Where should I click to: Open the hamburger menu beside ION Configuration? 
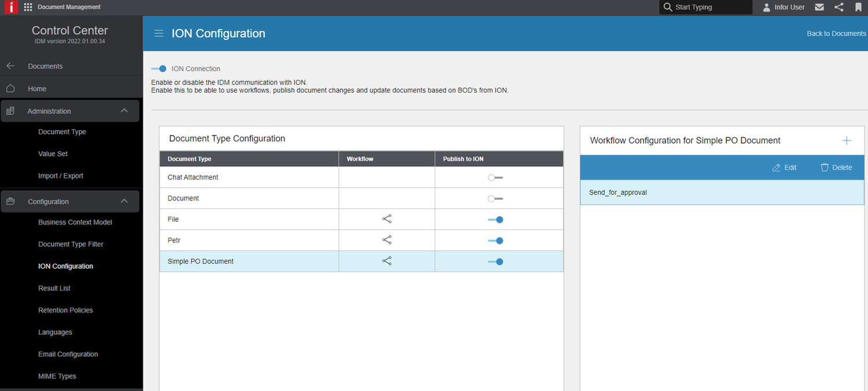pos(159,33)
